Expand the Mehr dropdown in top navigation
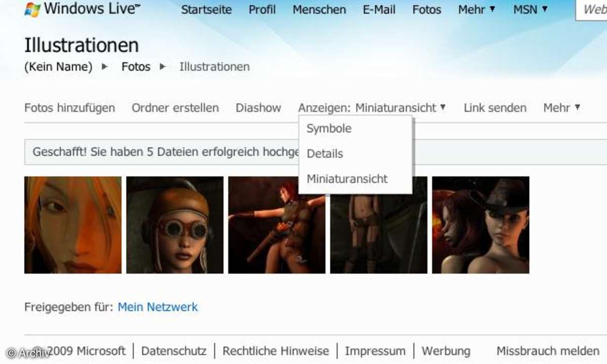Viewport: 607px width, 364px height. click(476, 10)
